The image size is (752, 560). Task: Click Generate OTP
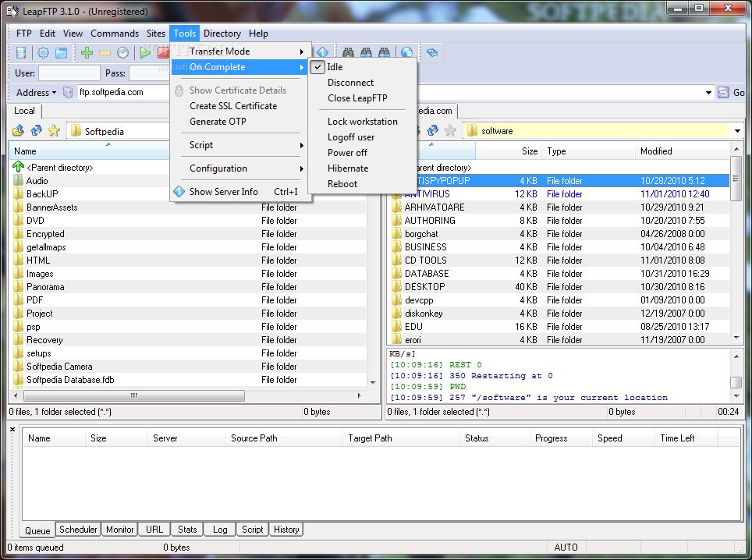coord(239,122)
